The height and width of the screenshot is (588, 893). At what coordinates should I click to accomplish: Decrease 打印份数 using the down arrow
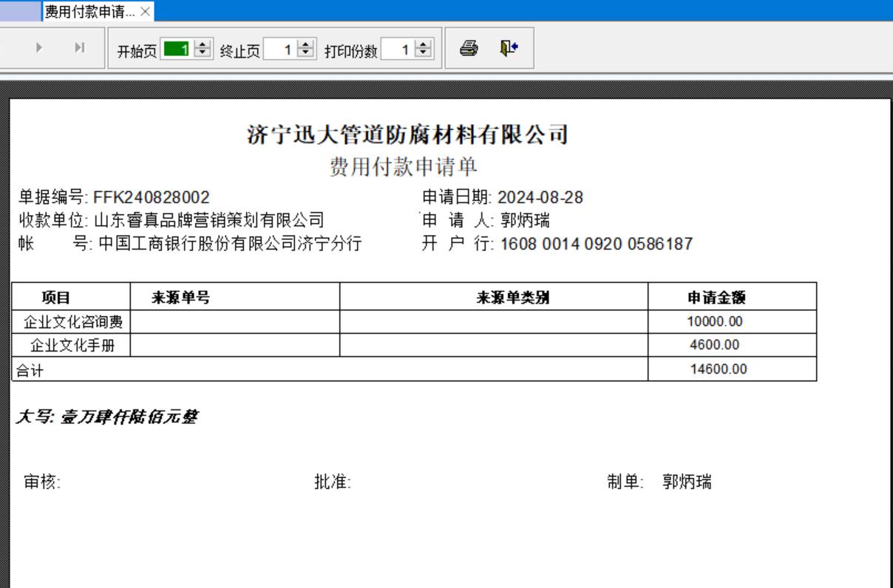(x=423, y=53)
